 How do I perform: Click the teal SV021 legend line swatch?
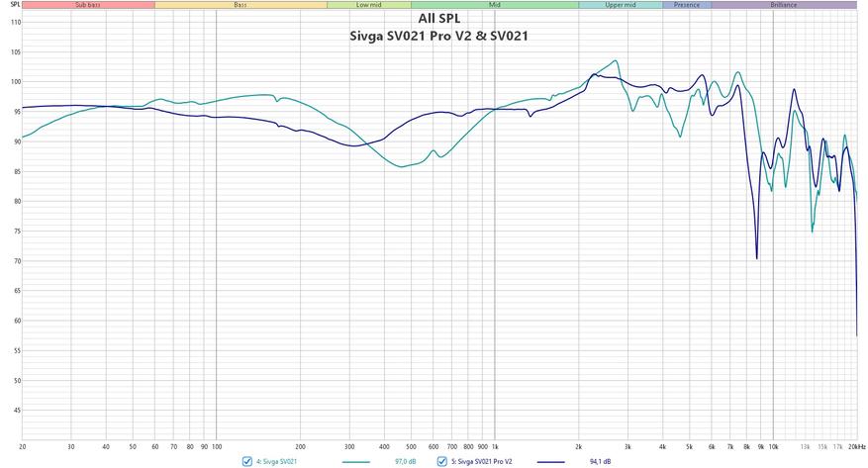[x=356, y=462]
